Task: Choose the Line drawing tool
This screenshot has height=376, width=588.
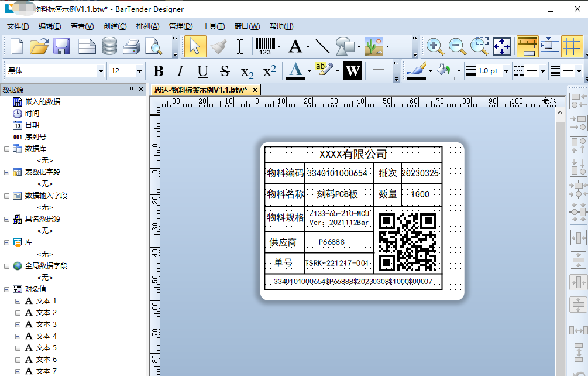Action: [x=322, y=46]
